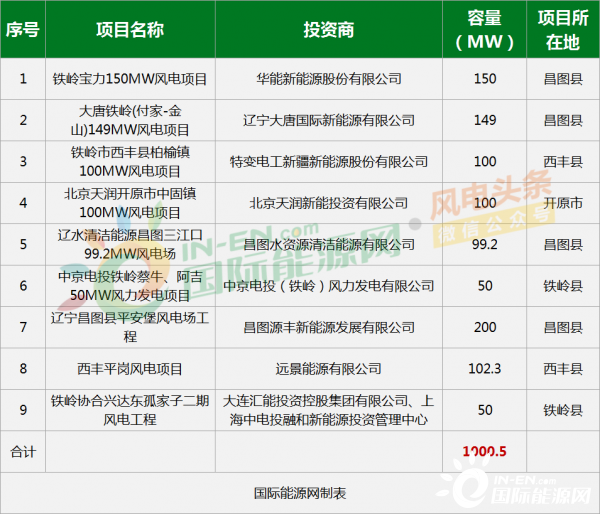
Task: Select 中京电投铁岭蔡牛、阿吉50MW风力发电项目 cell
Action: pos(130,286)
